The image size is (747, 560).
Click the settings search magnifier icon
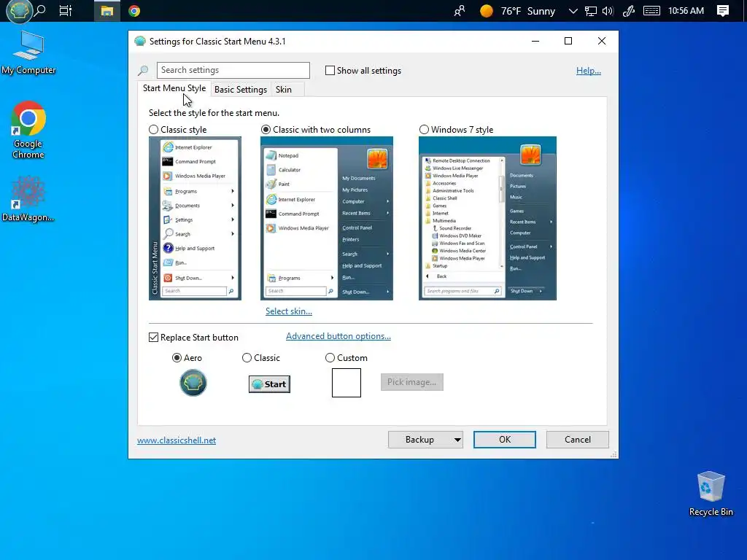click(x=143, y=71)
